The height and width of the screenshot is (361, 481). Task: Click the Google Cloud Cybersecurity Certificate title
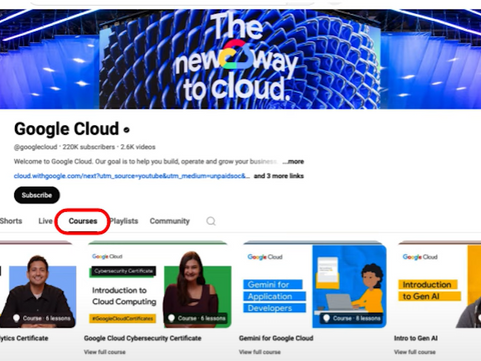[143, 338]
